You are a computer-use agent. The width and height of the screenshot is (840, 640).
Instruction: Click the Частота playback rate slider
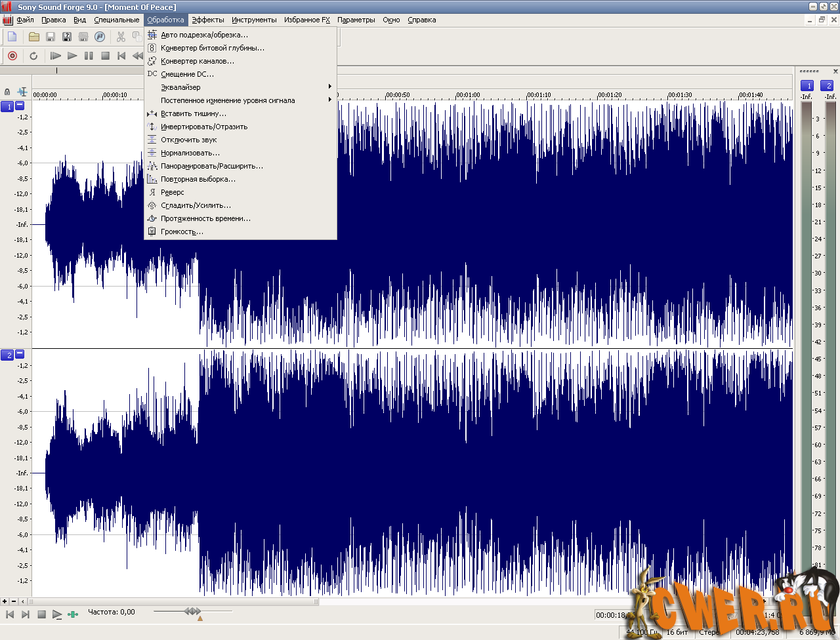pos(192,612)
